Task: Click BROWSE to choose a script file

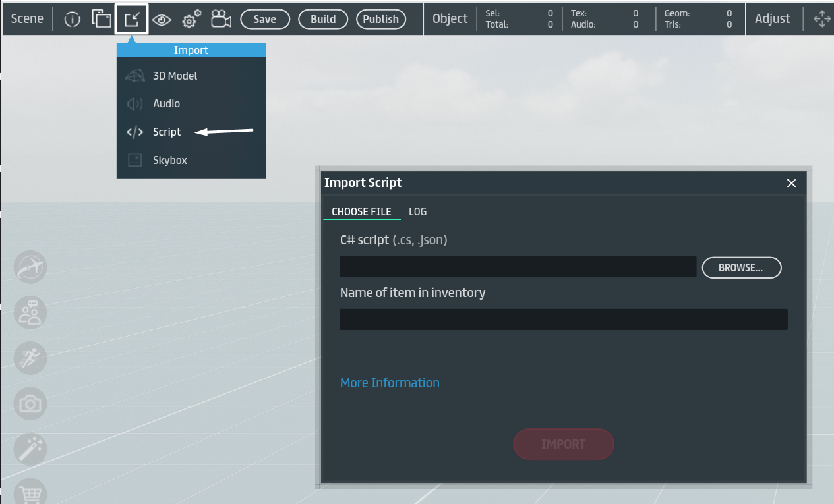Action: pos(741,267)
